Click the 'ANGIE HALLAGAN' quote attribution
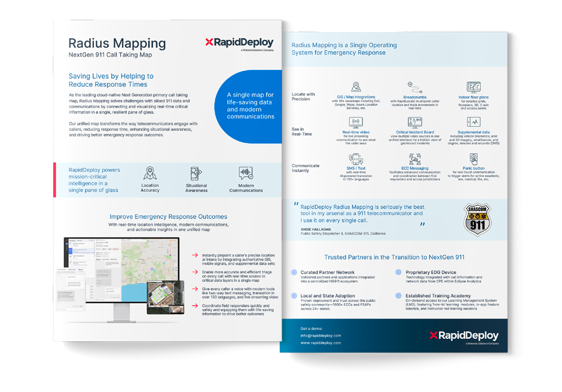Viewport: 562px width, 392px height. pyautogui.click(x=316, y=229)
